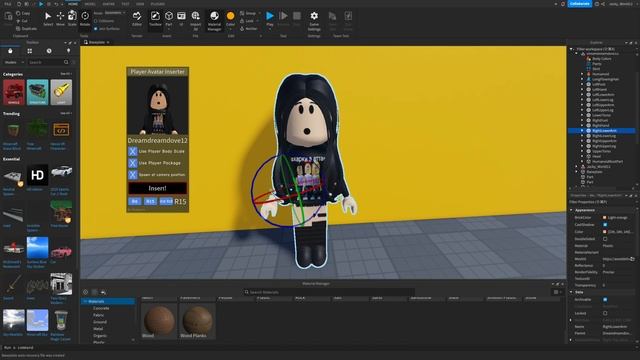The width and height of the screenshot is (640, 360).
Task: Click the Stop test button
Action: 297,19
